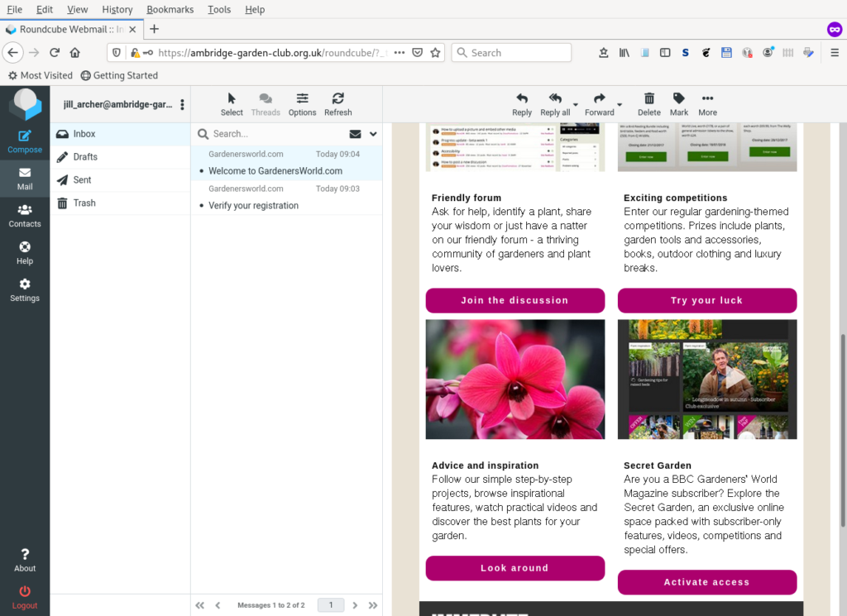The height and width of the screenshot is (616, 847).
Task: Click the pink orchid image
Action: [x=514, y=379]
